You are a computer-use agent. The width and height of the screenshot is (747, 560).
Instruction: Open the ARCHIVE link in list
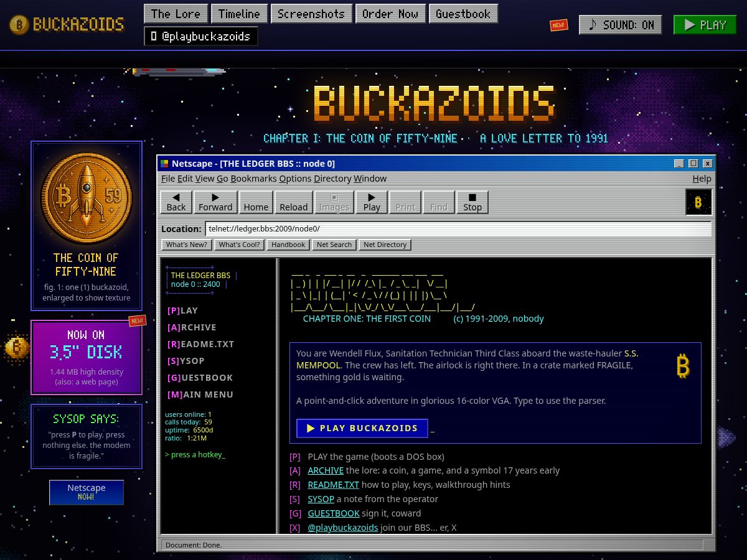pyautogui.click(x=326, y=470)
